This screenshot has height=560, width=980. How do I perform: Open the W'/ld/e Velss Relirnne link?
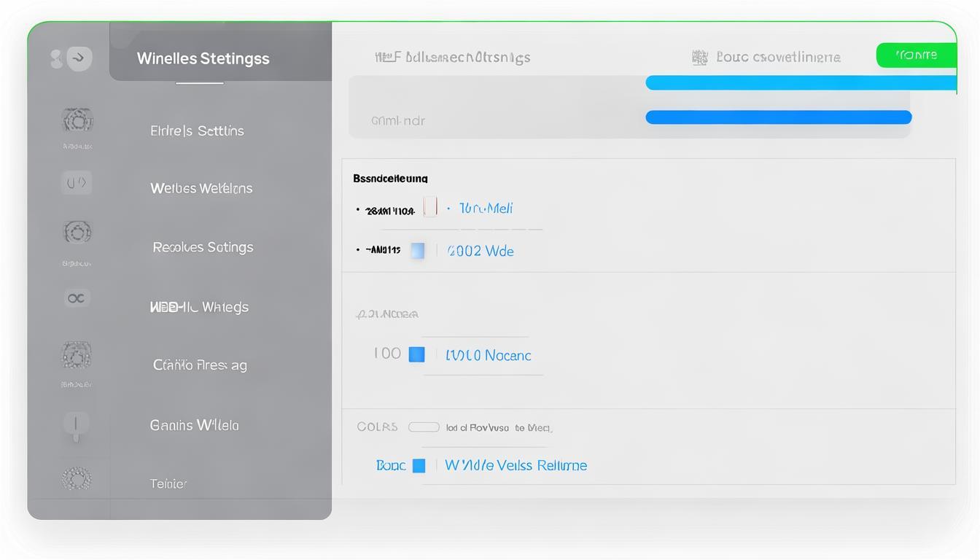516,465
